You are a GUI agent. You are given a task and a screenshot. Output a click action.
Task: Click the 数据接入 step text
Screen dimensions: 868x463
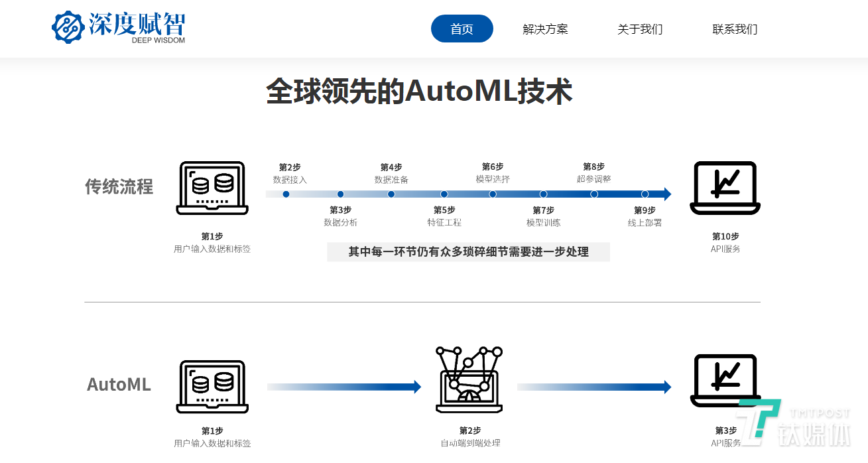click(290, 180)
